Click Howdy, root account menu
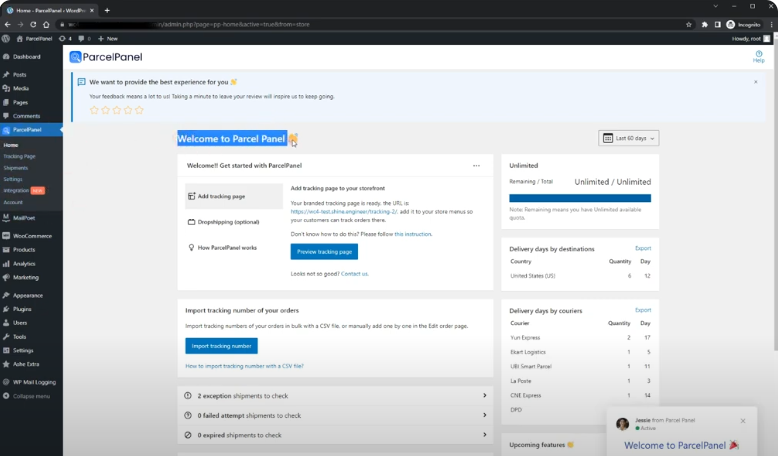 pyautogui.click(x=751, y=38)
